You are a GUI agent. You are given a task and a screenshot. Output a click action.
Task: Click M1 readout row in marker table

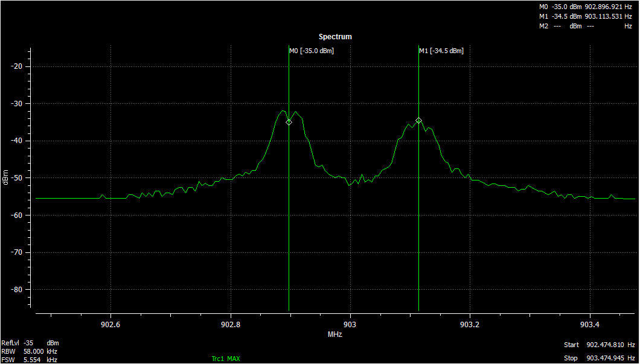coord(585,16)
